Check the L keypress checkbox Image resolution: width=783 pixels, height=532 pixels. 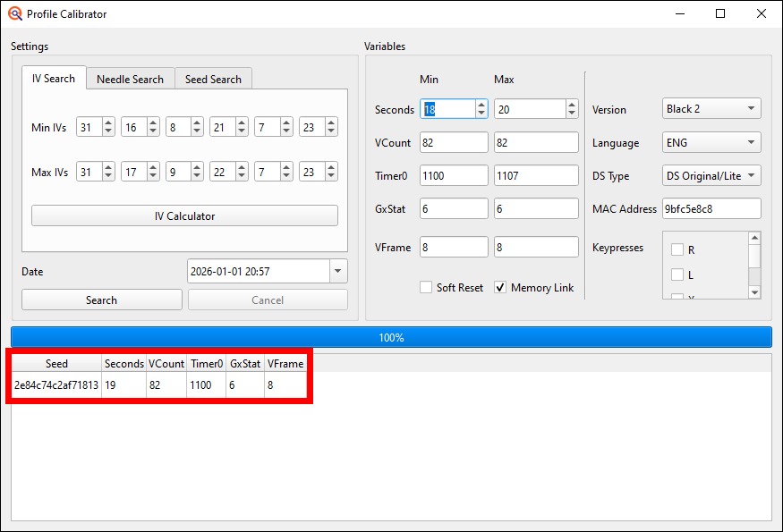click(677, 274)
